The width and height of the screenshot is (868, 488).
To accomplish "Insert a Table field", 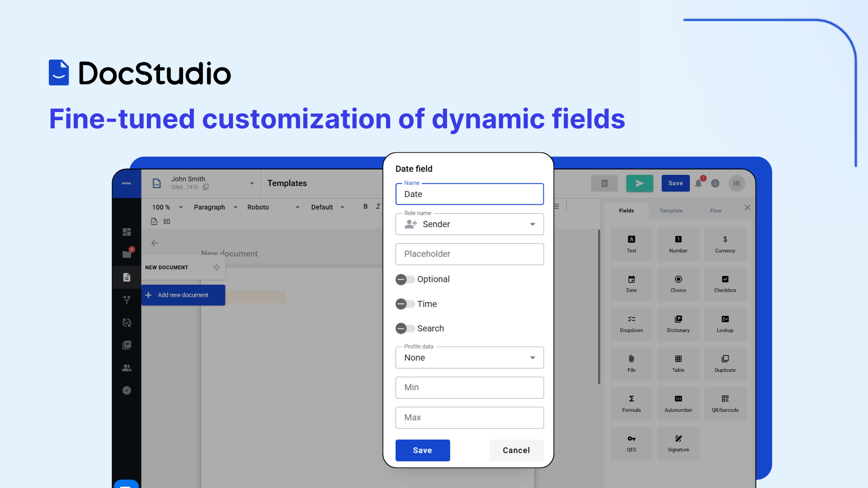I will click(x=678, y=364).
